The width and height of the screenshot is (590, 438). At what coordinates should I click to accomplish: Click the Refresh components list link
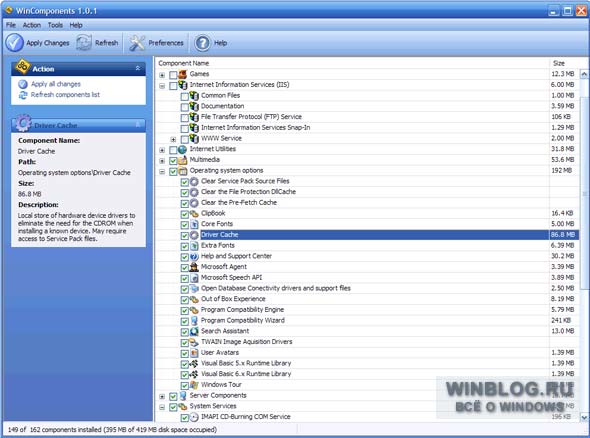(x=65, y=94)
